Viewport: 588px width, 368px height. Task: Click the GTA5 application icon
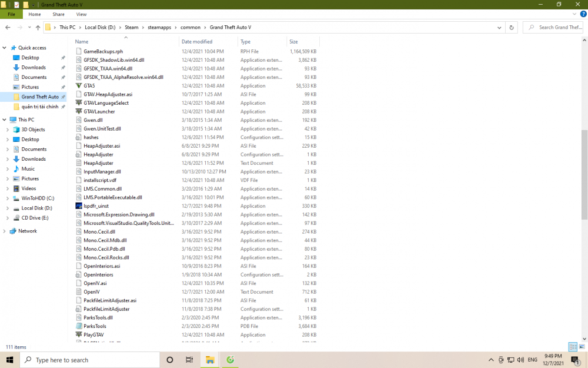(79, 86)
